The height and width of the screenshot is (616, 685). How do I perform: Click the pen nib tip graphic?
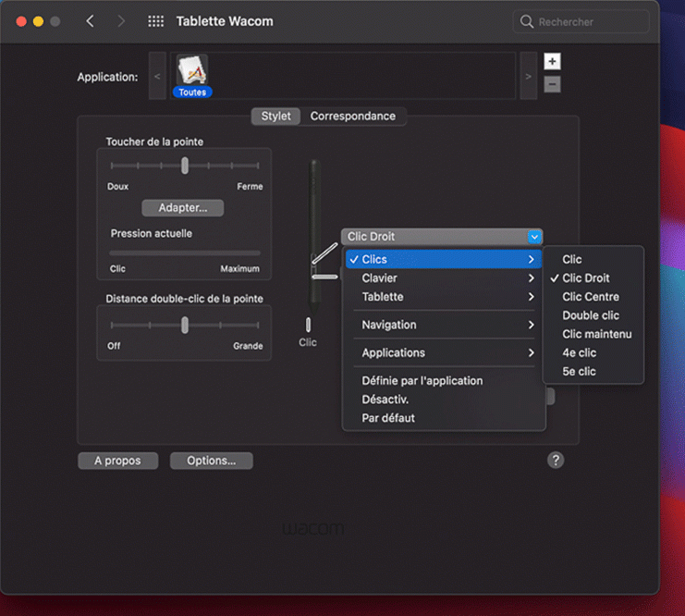tap(309, 325)
